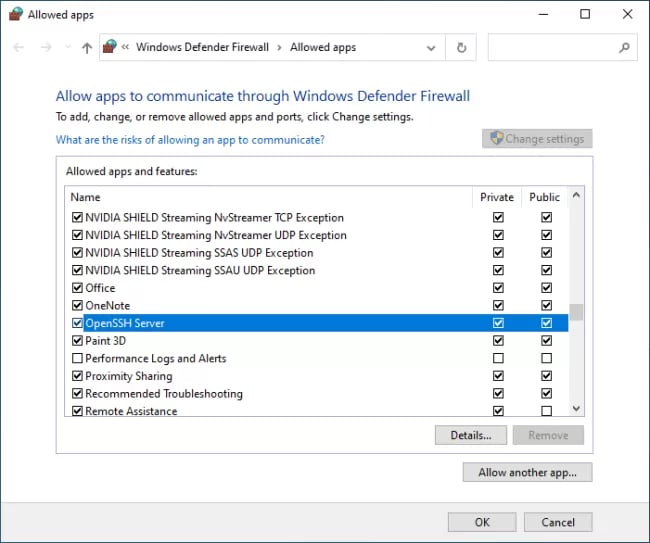Toggle NvStreamer TCP Exception name checkbox

point(77,217)
